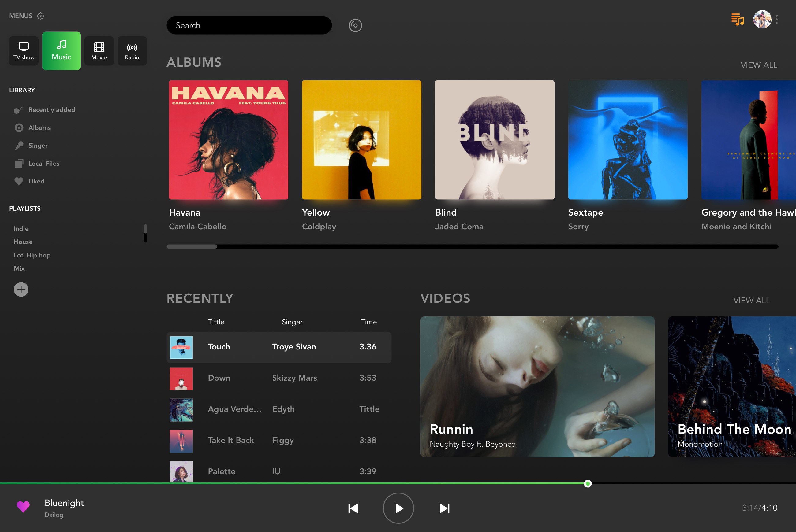Add a new playlist with plus button

(x=21, y=290)
